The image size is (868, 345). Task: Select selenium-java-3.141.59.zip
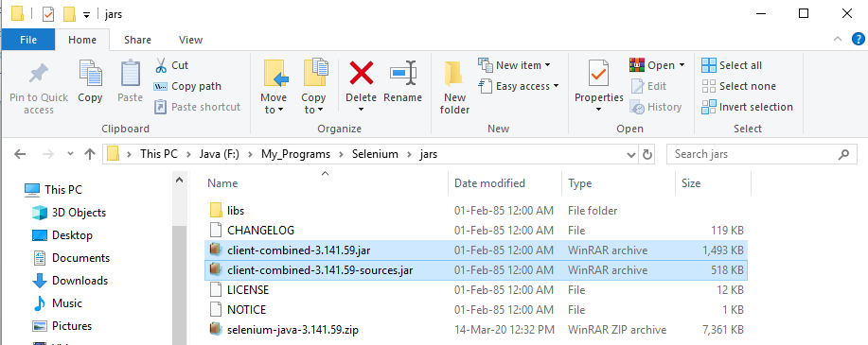[x=476, y=330]
